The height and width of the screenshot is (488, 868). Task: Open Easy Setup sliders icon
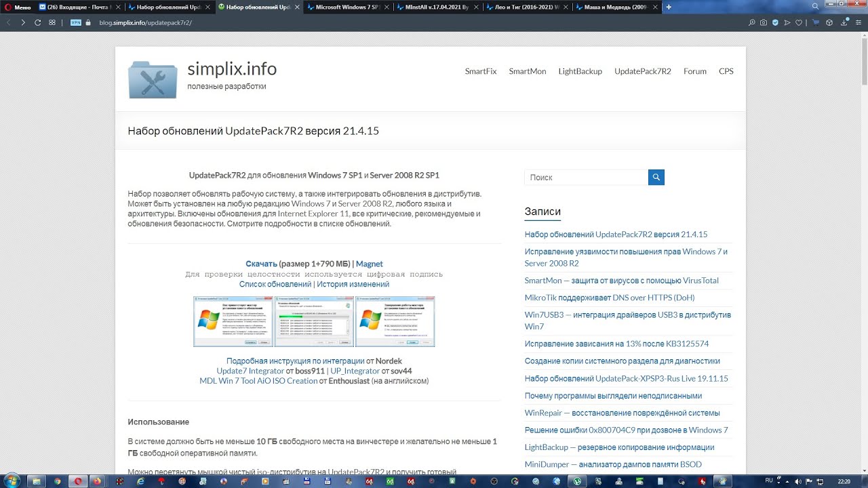(x=859, y=22)
